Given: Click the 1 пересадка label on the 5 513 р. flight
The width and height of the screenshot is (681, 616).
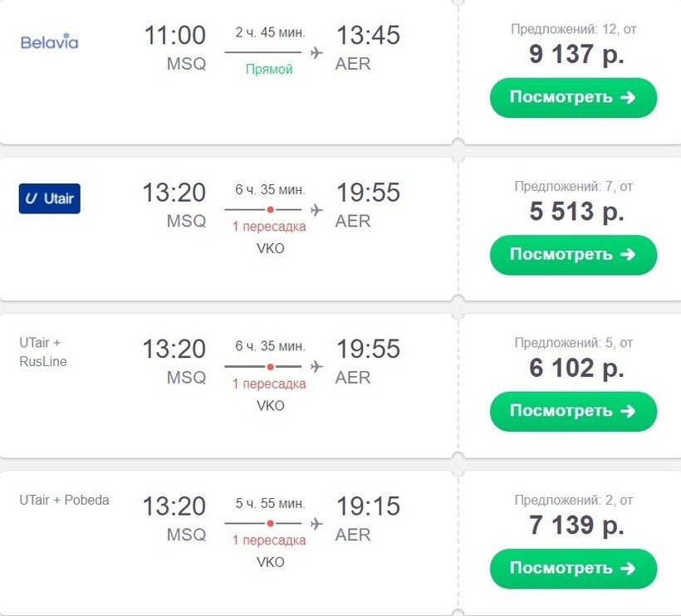Looking at the screenshot, I should click(x=269, y=227).
